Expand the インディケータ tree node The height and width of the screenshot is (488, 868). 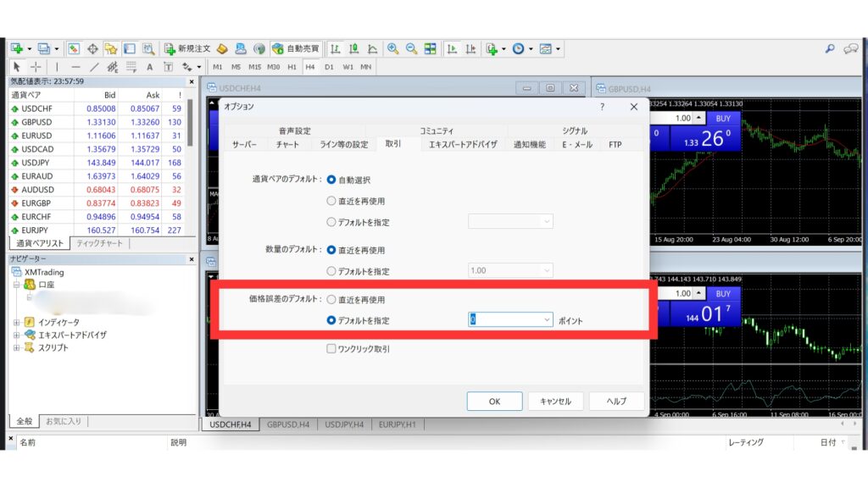[17, 322]
